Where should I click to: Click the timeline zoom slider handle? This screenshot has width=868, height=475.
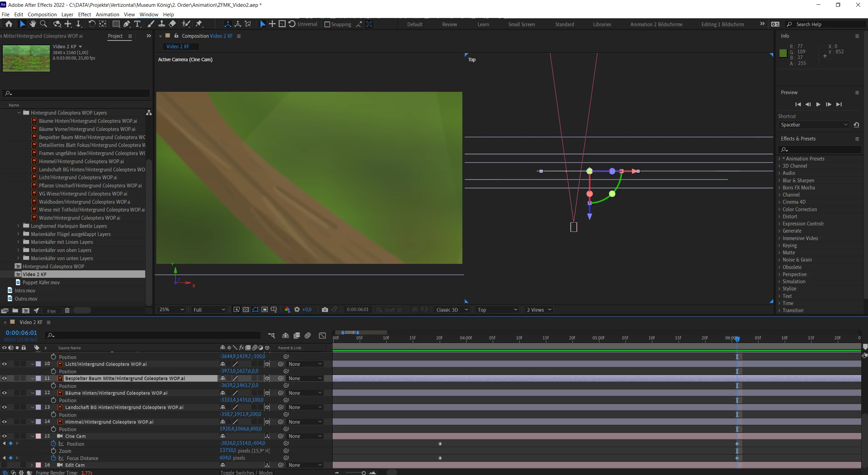(364, 473)
